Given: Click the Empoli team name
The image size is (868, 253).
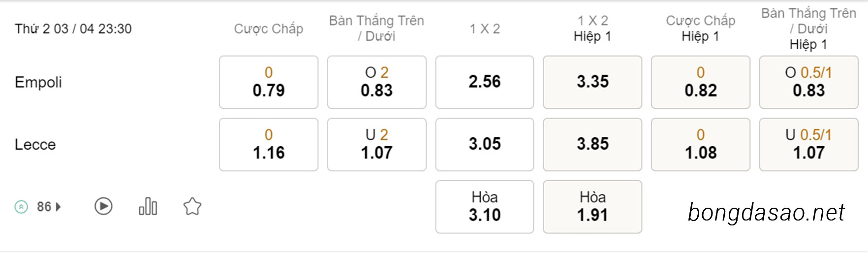Looking at the screenshot, I should (38, 82).
